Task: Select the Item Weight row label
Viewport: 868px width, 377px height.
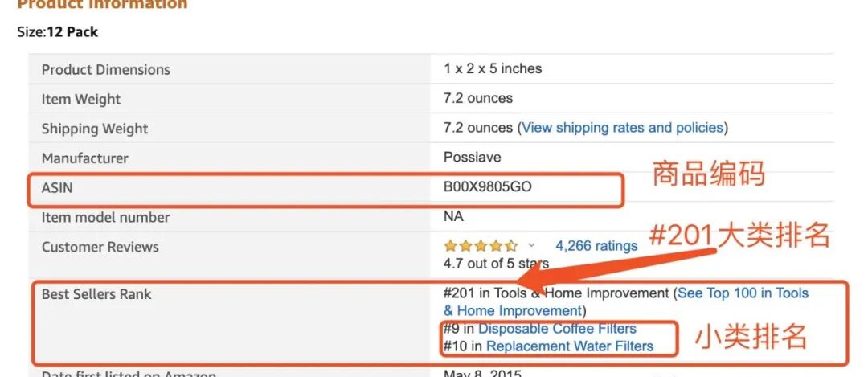Action: pyautogui.click(x=80, y=99)
